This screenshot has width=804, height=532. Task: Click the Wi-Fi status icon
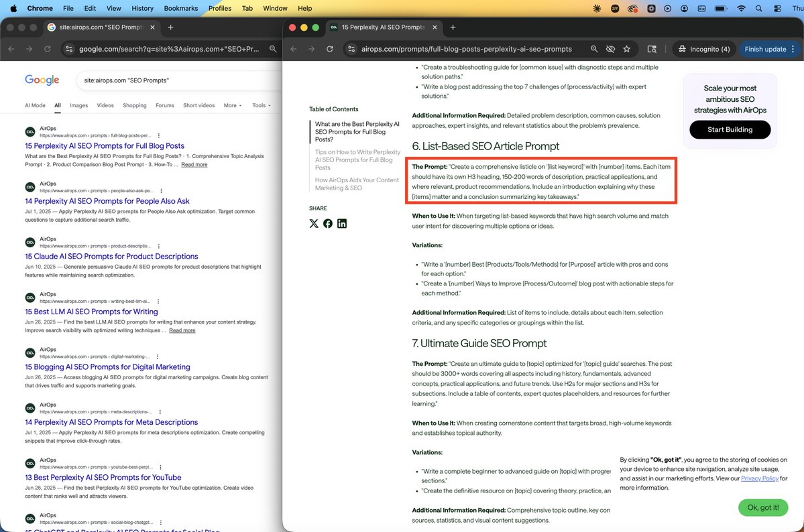pyautogui.click(x=741, y=8)
